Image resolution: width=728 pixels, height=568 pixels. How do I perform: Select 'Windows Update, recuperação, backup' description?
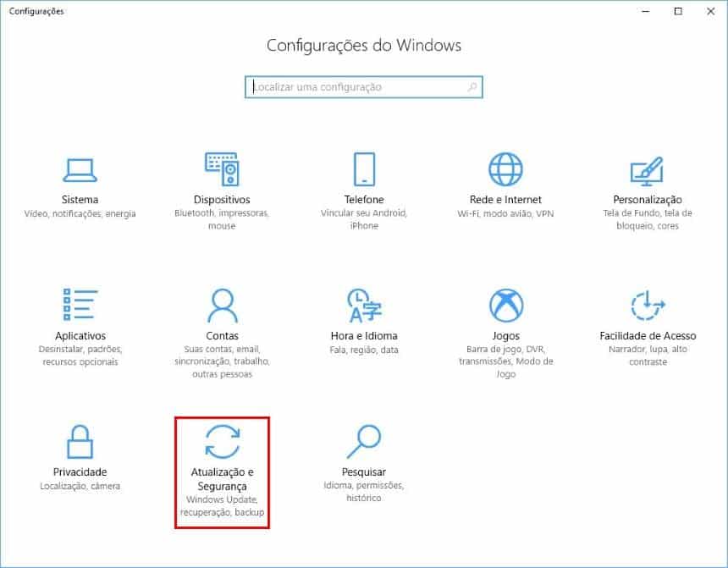223,506
